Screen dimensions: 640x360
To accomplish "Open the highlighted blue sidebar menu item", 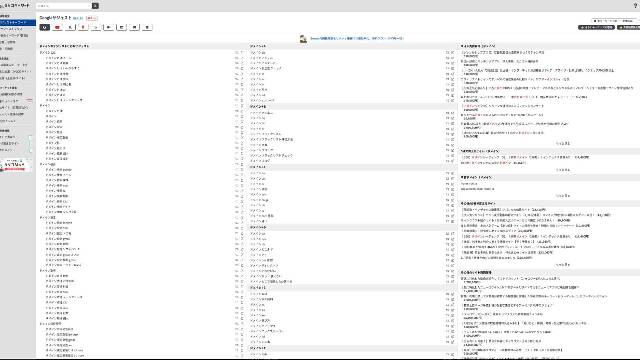I will coord(18,22).
